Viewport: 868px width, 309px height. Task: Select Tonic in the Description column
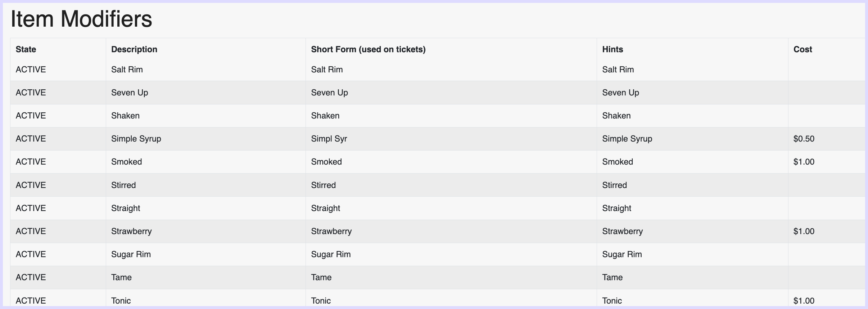point(121,301)
